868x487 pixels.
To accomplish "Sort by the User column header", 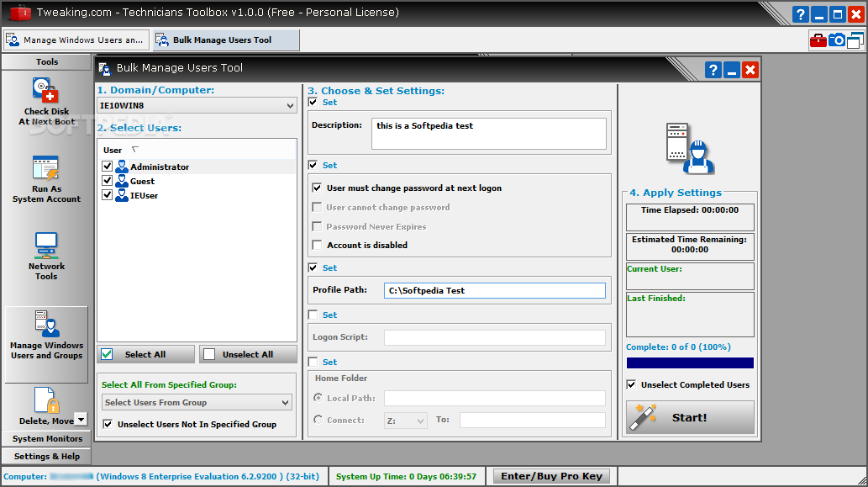I will click(113, 151).
